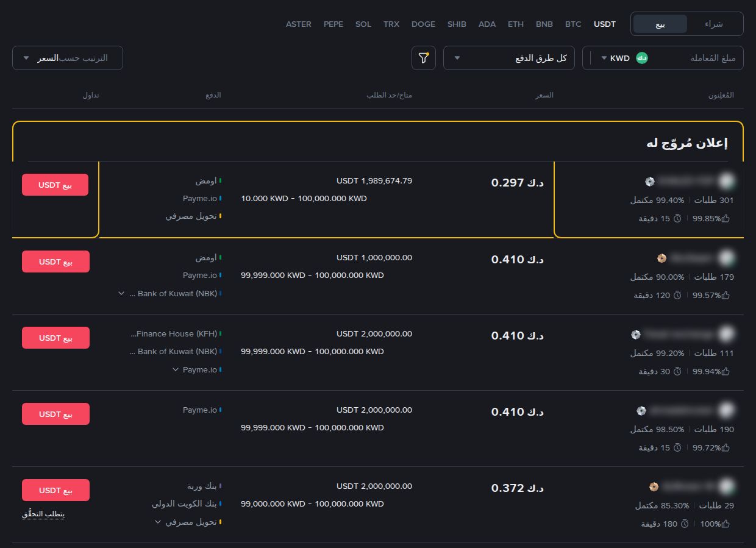Expand payment methods chevron beside Bank of Kuwait (NBK) in 179 orders row
The image size is (756, 548).
122,293
